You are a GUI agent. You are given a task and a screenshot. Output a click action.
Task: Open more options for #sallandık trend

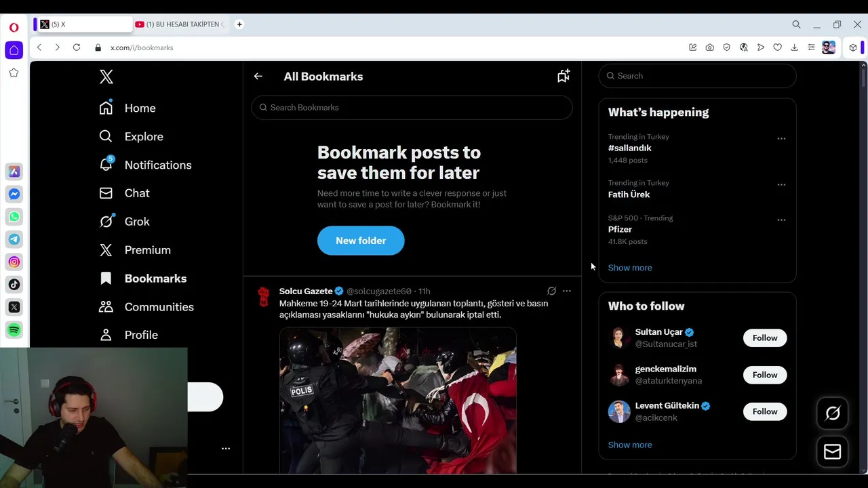pos(781,139)
